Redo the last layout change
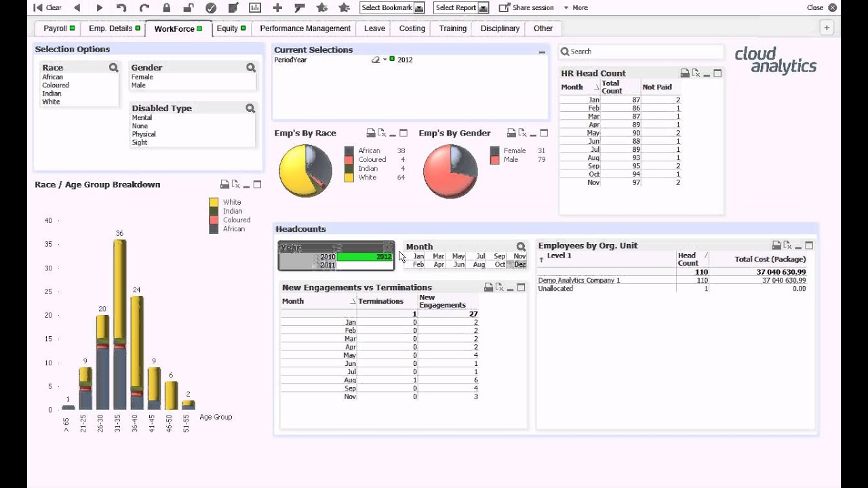Screen dimensions: 868x488 144,7
